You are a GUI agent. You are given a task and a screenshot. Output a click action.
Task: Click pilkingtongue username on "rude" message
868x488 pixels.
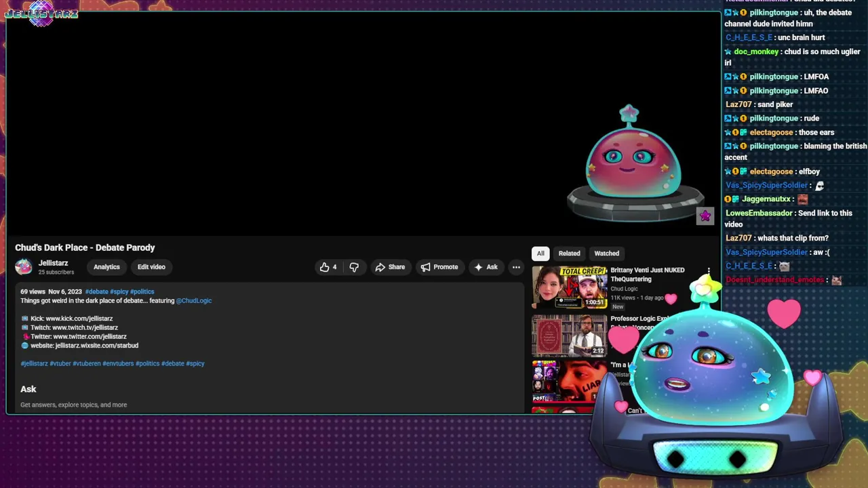(774, 118)
